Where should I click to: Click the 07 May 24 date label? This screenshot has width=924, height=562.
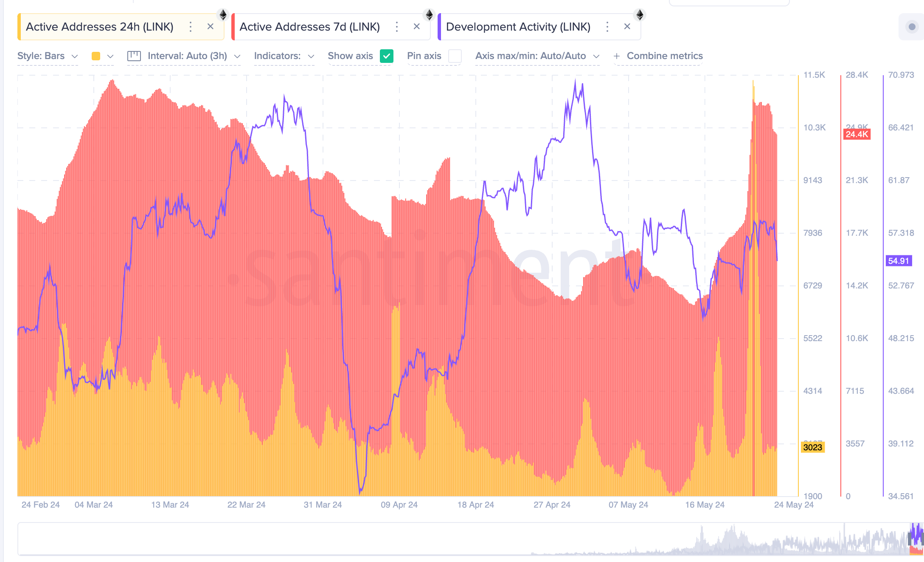628,505
